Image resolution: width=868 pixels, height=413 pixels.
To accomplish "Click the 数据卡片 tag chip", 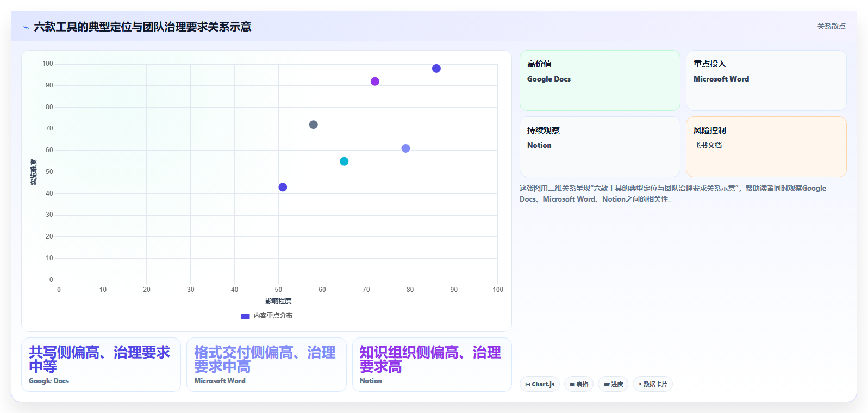I will click(653, 384).
